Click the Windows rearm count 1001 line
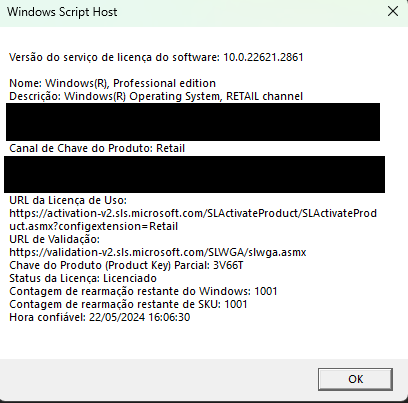Screen dimensions: 408x403 click(x=143, y=291)
